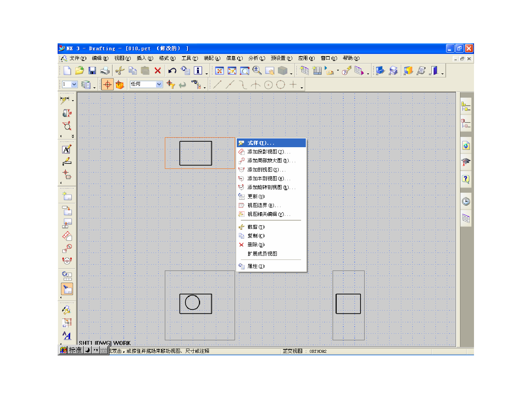Click the '标准' IME mode button
The width and height of the screenshot is (532, 399).
75,350
